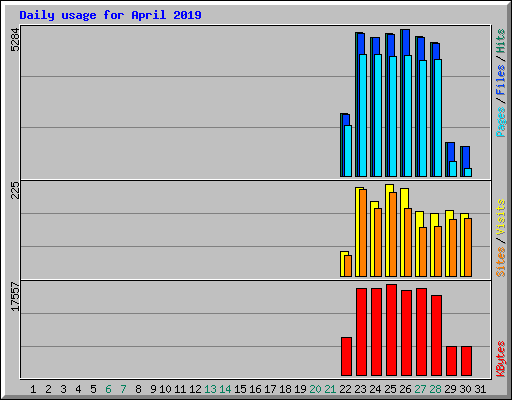Click the orange sites bar for day 22
The image size is (512, 400).
(348, 266)
